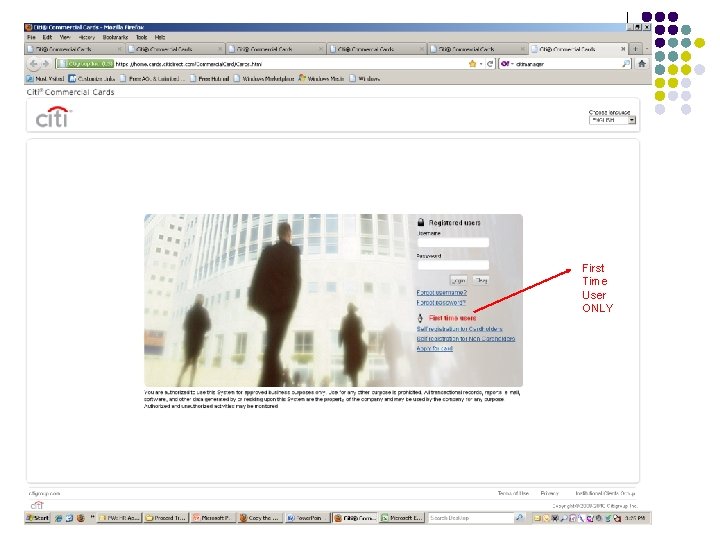Open the Windows Media bookmark
Image resolution: width=720 pixels, height=540 pixels.
tap(321, 79)
